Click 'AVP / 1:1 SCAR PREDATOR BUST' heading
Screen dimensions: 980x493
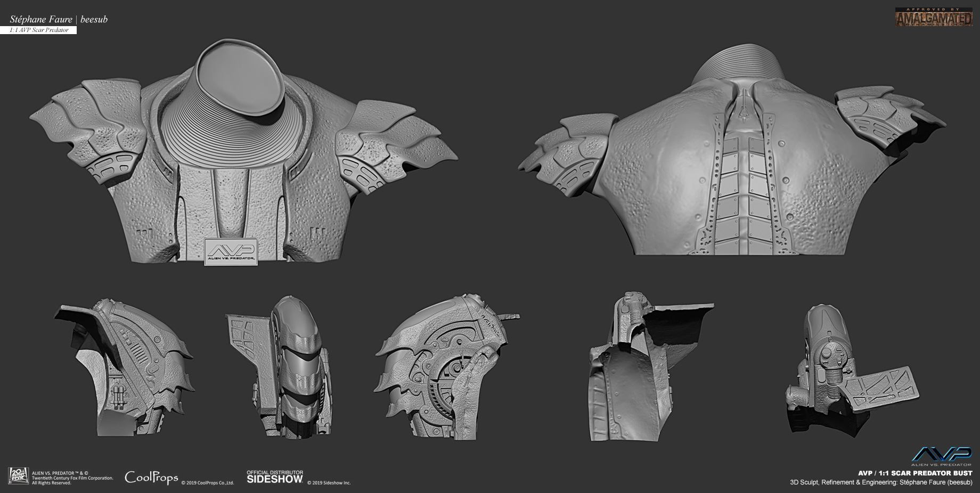[x=916, y=473]
